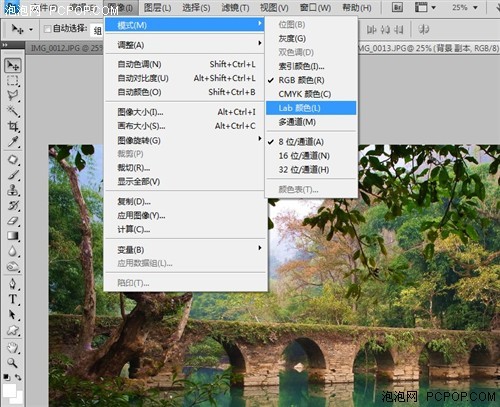Select the Move tool in toolbox
Screen dimensions: 500x407
point(13,65)
